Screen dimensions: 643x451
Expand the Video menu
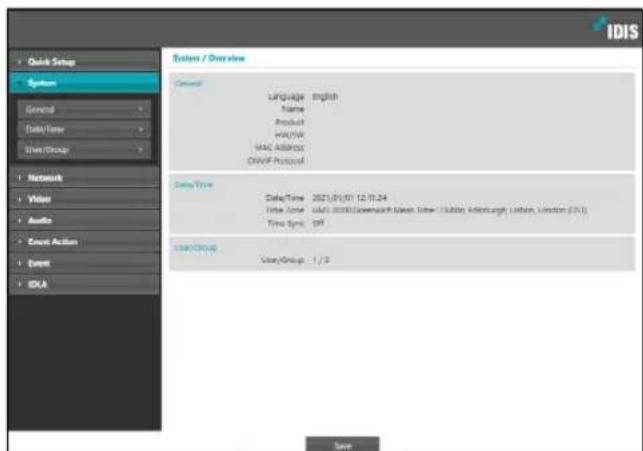coord(84,199)
